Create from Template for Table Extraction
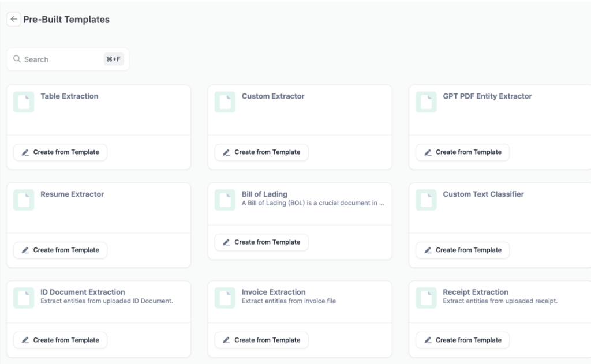Image resolution: width=591 pixels, height=364 pixels. pos(60,152)
